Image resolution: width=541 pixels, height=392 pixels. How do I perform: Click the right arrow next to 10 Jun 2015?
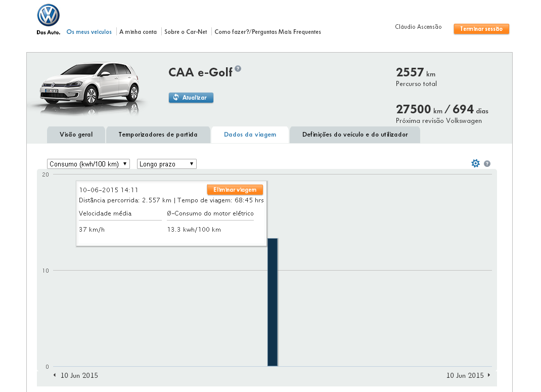click(x=489, y=375)
